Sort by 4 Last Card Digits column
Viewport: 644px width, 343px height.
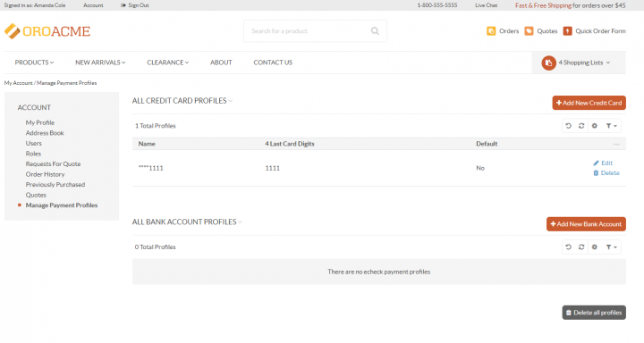(290, 144)
